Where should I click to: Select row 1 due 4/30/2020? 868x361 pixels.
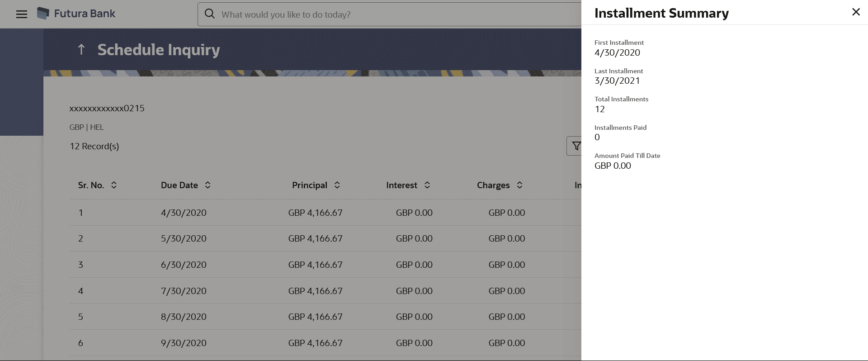(x=184, y=213)
